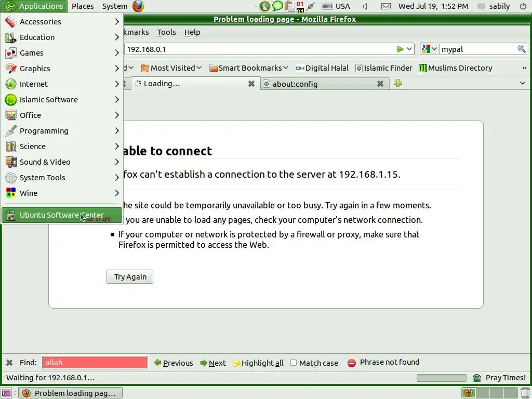The height and width of the screenshot is (399, 532).
Task: Expand the address bar history dropdown
Action: click(409, 49)
